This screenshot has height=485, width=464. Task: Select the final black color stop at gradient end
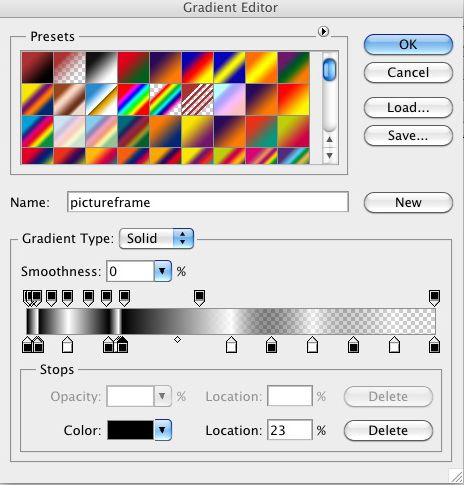pos(434,345)
